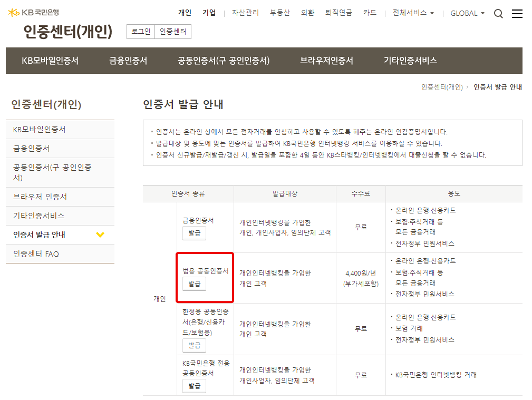Open KB모바일인증서 in brown nav bar

[x=50, y=61]
